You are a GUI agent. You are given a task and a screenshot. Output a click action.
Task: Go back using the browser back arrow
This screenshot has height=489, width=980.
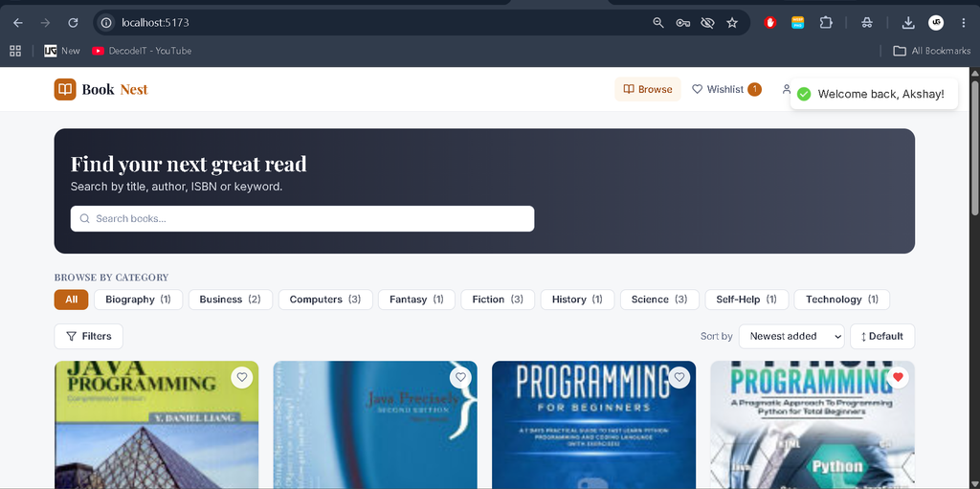click(x=18, y=23)
